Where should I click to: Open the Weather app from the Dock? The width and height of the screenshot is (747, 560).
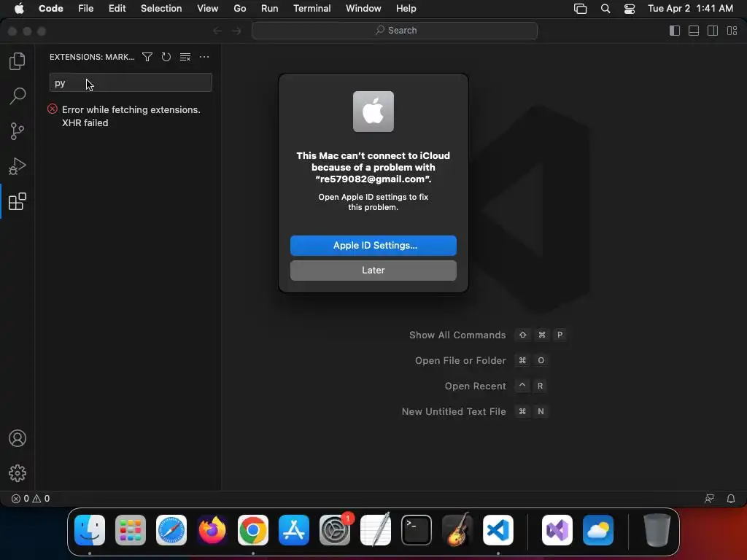point(598,530)
